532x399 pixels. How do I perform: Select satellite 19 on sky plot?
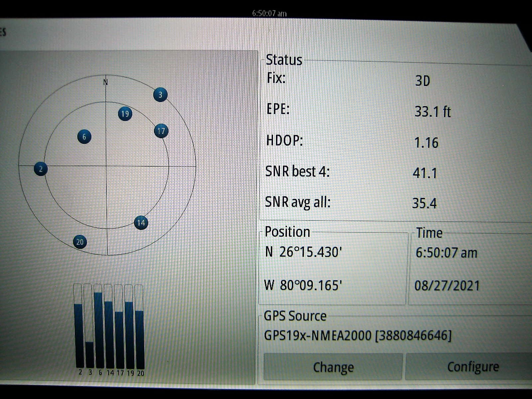(x=125, y=114)
